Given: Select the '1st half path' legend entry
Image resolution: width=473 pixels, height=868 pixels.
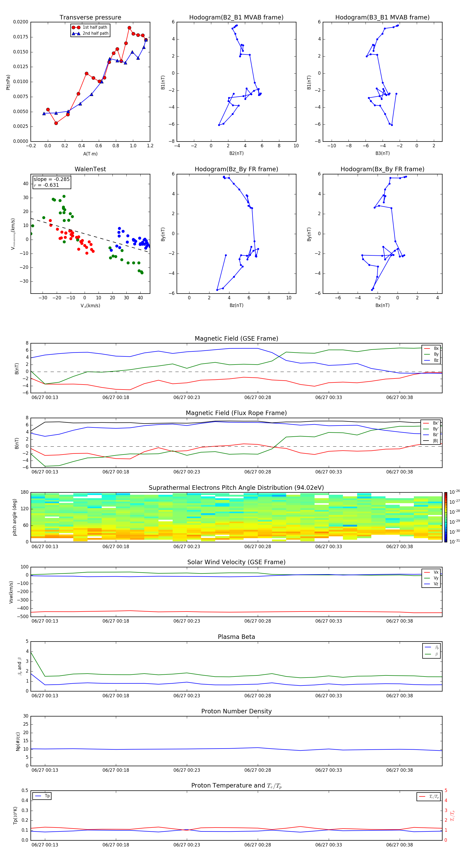Looking at the screenshot, I should click(x=90, y=27).
